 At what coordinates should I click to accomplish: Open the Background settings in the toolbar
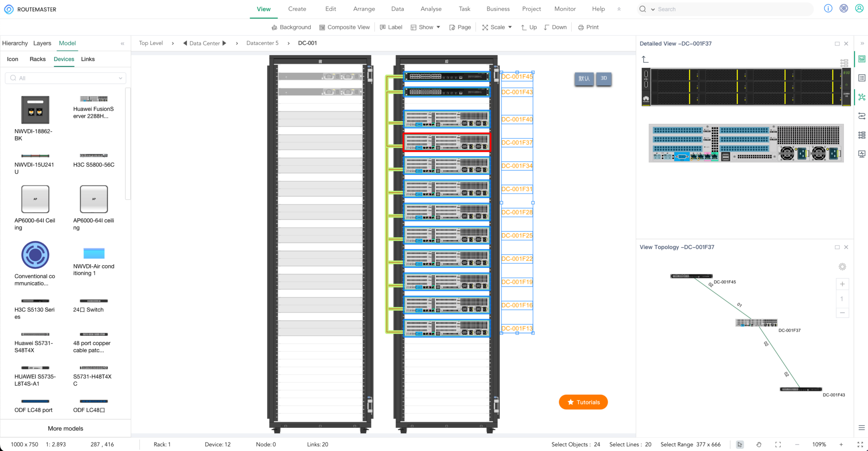(x=291, y=27)
